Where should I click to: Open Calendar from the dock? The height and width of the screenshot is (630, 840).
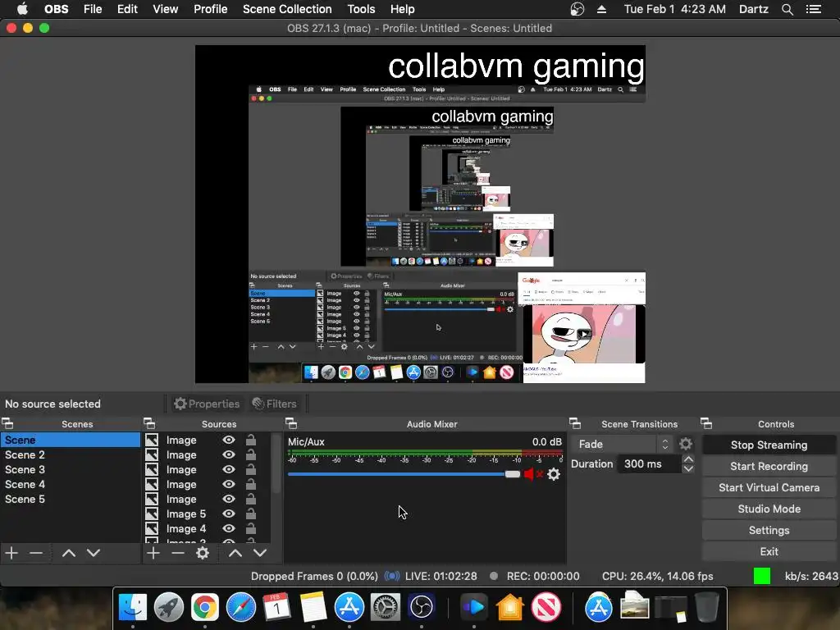coord(277,608)
